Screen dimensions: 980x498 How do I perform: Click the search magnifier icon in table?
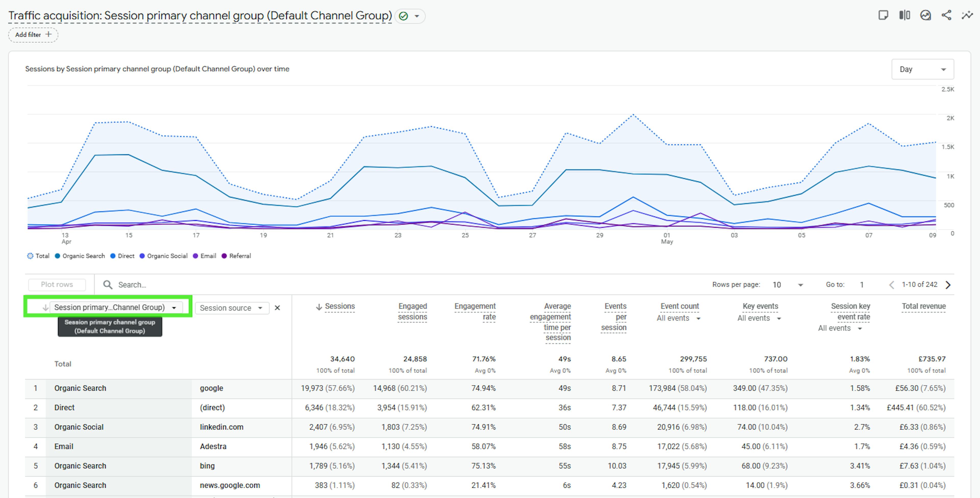(x=108, y=285)
